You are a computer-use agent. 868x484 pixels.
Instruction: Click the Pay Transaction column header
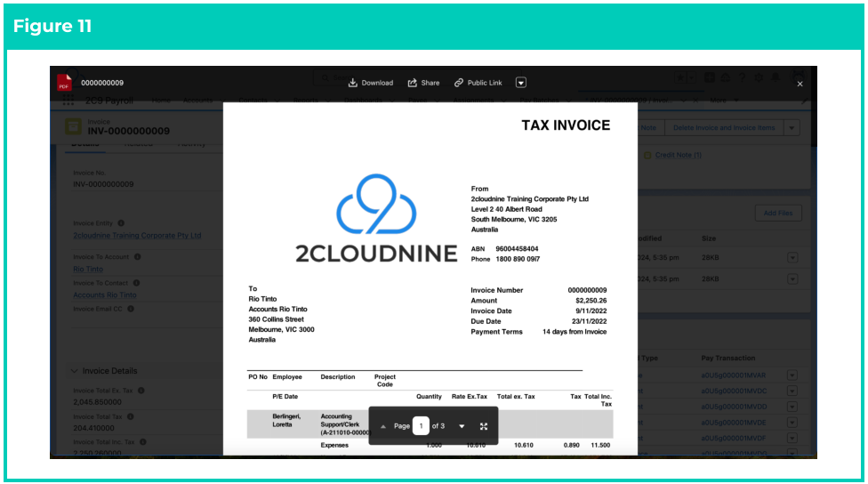728,359
